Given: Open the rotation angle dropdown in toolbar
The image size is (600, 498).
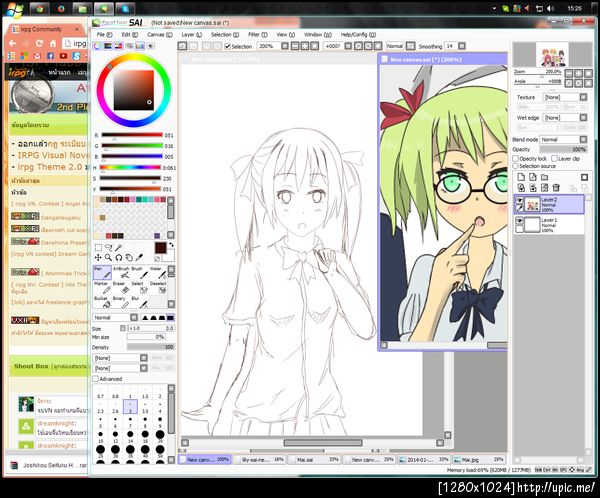Looking at the screenshot, I should point(348,46).
